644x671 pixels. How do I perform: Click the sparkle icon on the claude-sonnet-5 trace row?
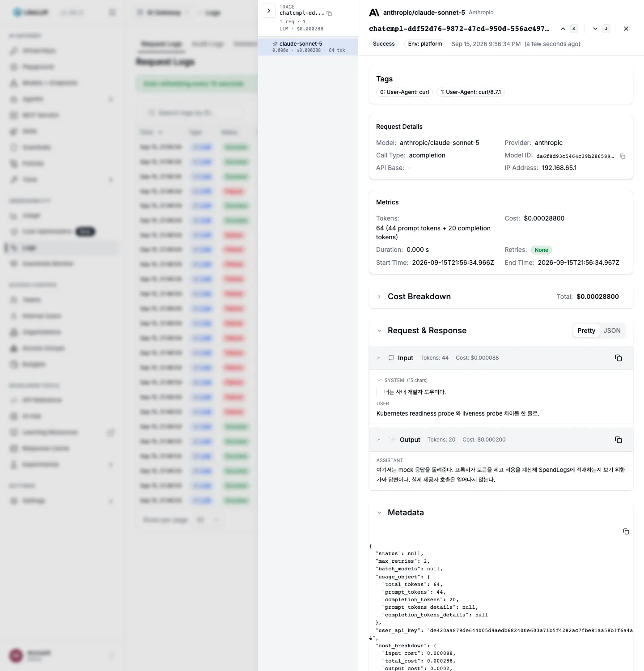pyautogui.click(x=275, y=44)
